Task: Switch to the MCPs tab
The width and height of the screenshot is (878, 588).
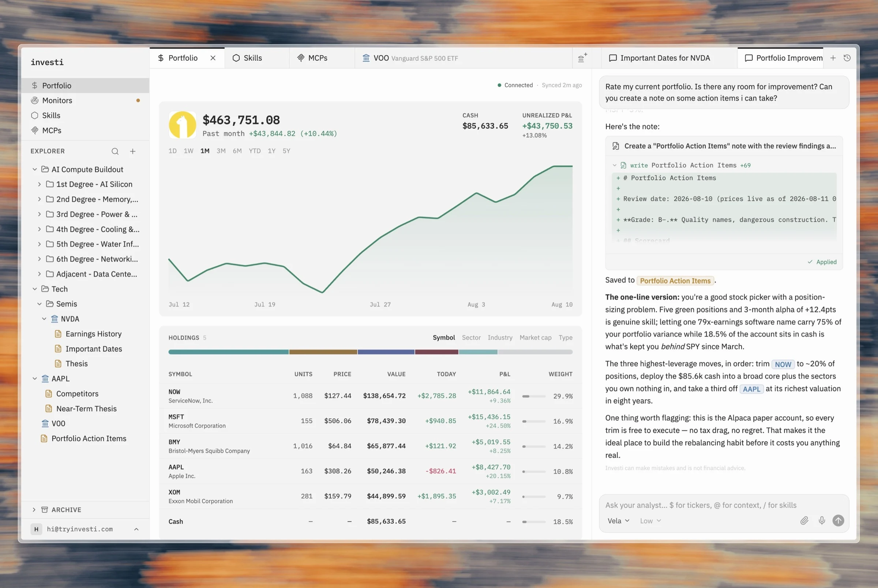Action: (322, 58)
